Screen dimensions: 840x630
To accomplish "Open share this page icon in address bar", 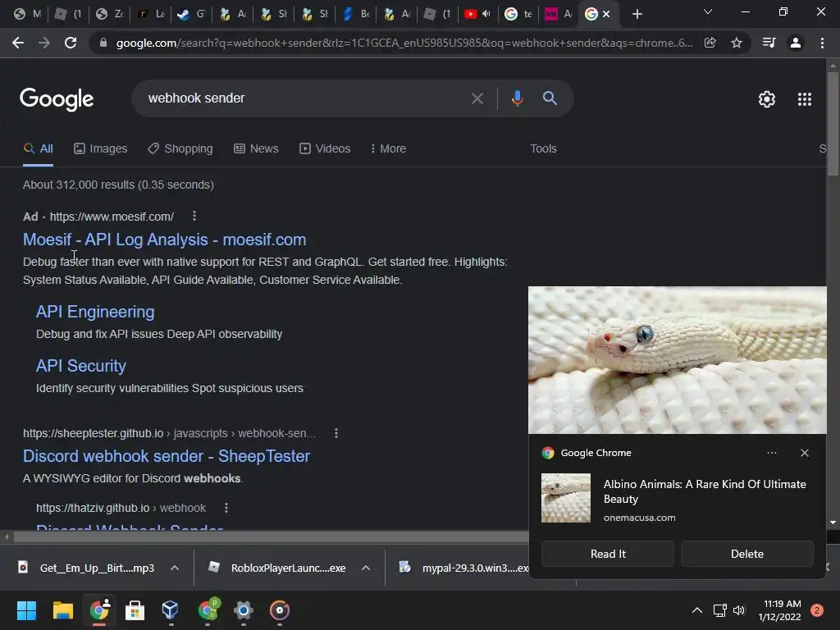I will coord(710,43).
